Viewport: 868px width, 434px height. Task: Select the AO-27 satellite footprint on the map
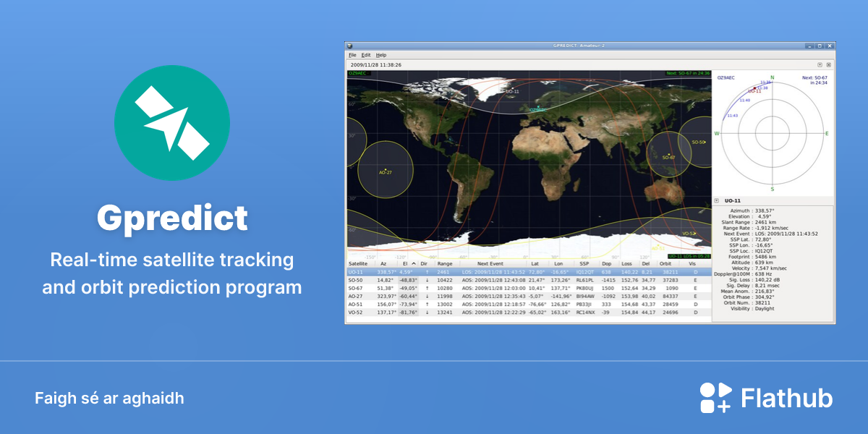point(384,171)
